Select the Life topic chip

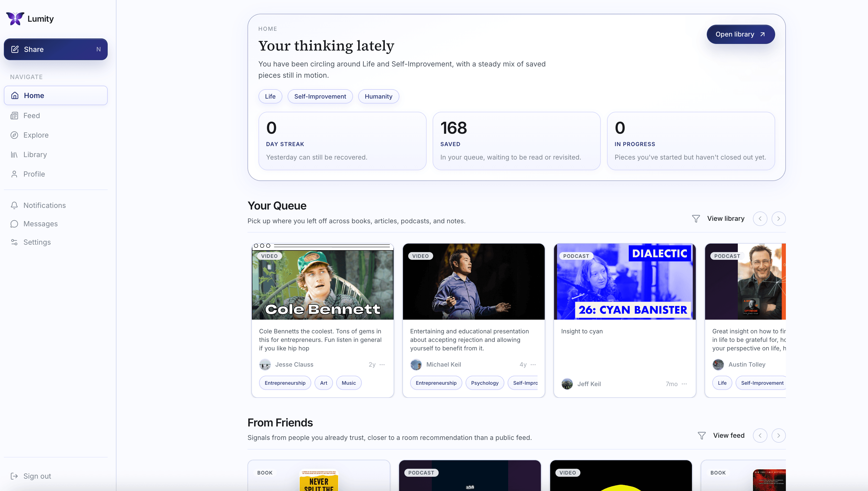point(270,96)
